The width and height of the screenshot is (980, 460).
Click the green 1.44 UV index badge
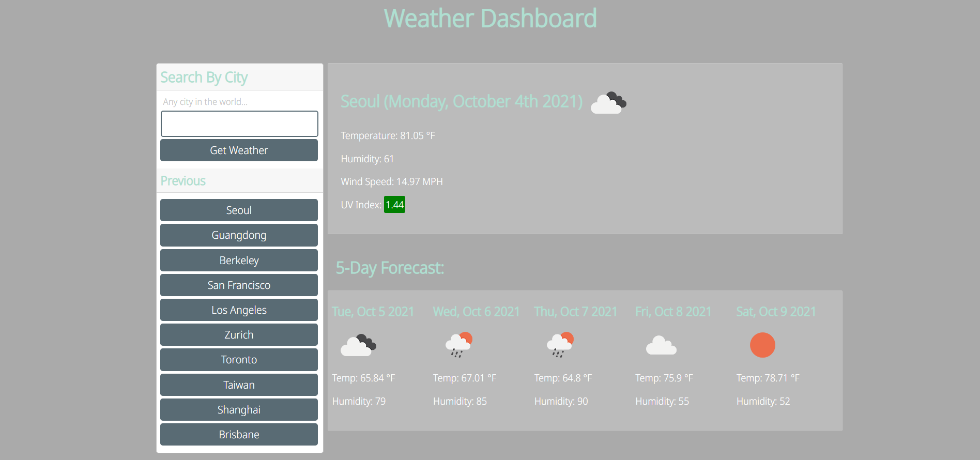[x=394, y=205]
